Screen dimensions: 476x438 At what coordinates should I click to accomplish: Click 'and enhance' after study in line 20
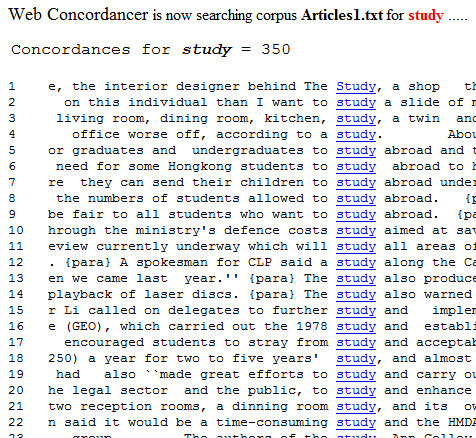click(428, 390)
